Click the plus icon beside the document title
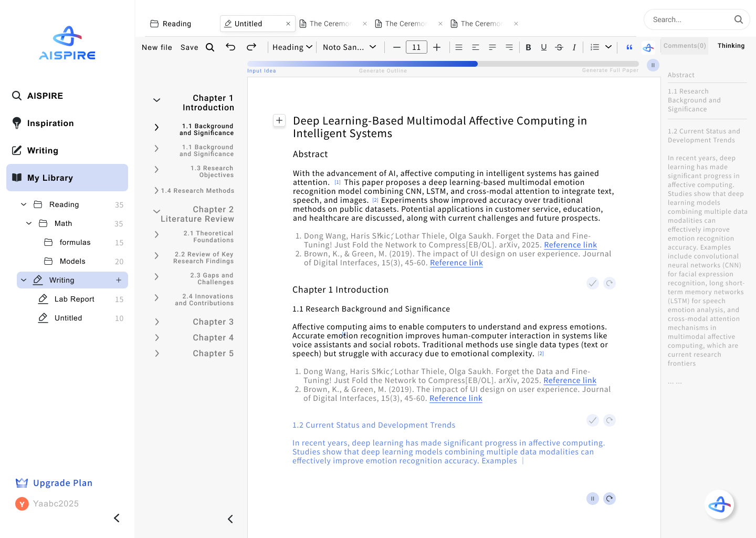756x538 pixels. [x=279, y=120]
